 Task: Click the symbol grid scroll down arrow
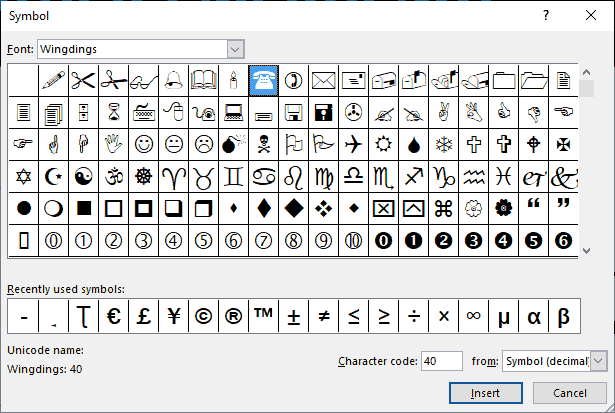(x=586, y=251)
